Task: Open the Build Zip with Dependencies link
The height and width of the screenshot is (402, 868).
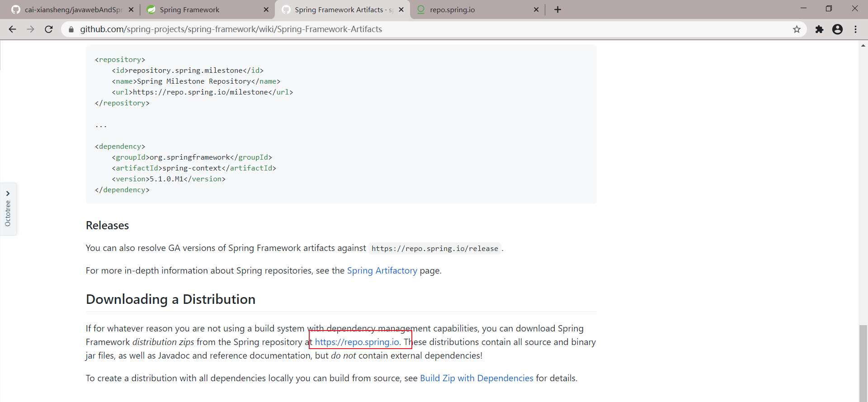Action: tap(476, 378)
